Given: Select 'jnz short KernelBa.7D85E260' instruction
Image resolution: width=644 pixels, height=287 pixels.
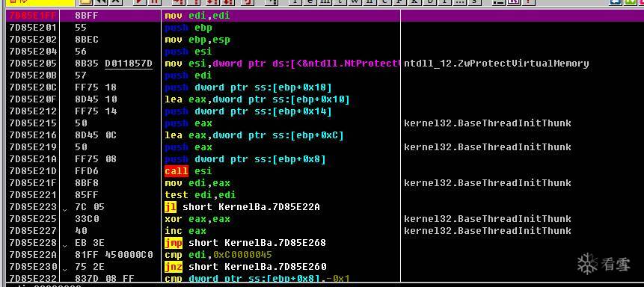Looking at the screenshot, I should [245, 266].
